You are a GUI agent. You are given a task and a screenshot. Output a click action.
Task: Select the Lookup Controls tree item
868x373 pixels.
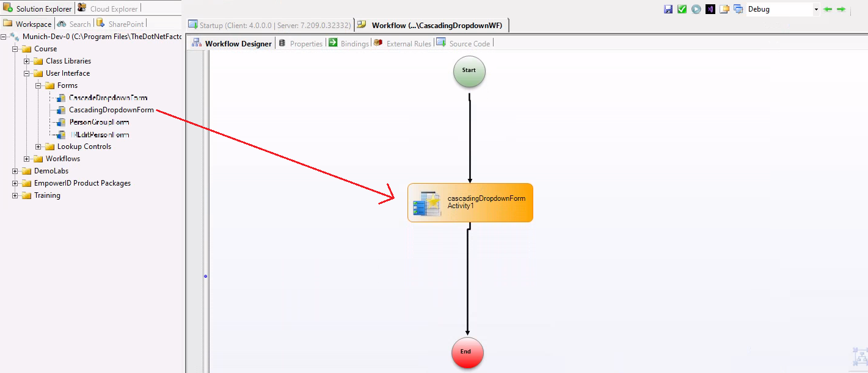pyautogui.click(x=84, y=147)
